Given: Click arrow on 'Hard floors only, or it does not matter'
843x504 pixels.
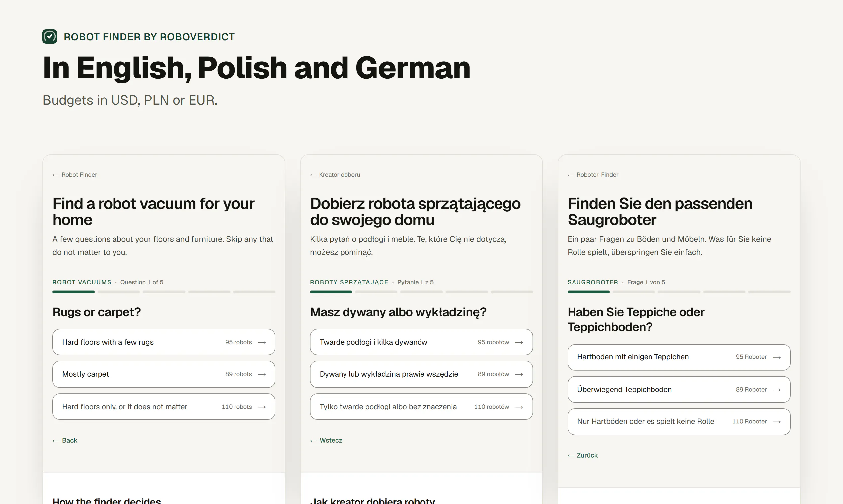Looking at the screenshot, I should click(x=262, y=407).
